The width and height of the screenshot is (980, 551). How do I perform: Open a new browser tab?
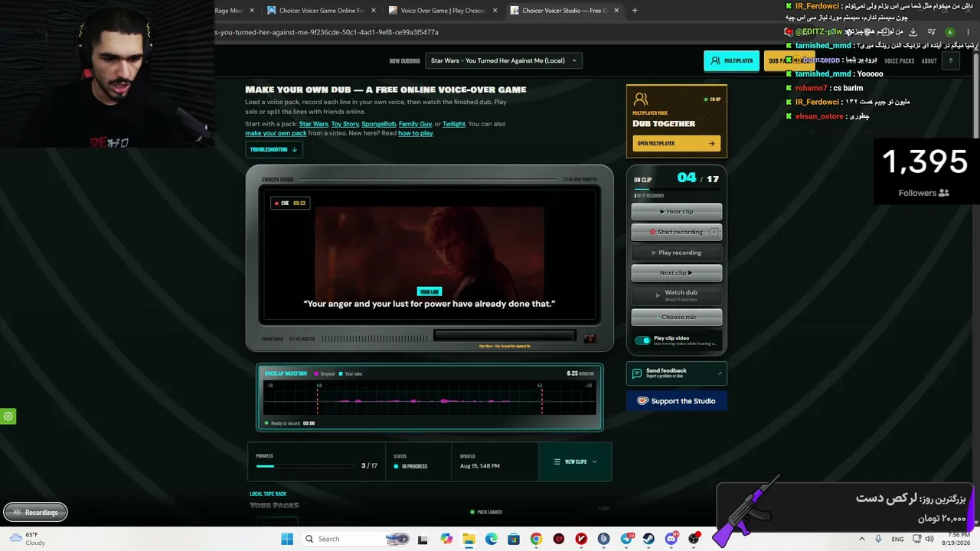[x=635, y=11]
